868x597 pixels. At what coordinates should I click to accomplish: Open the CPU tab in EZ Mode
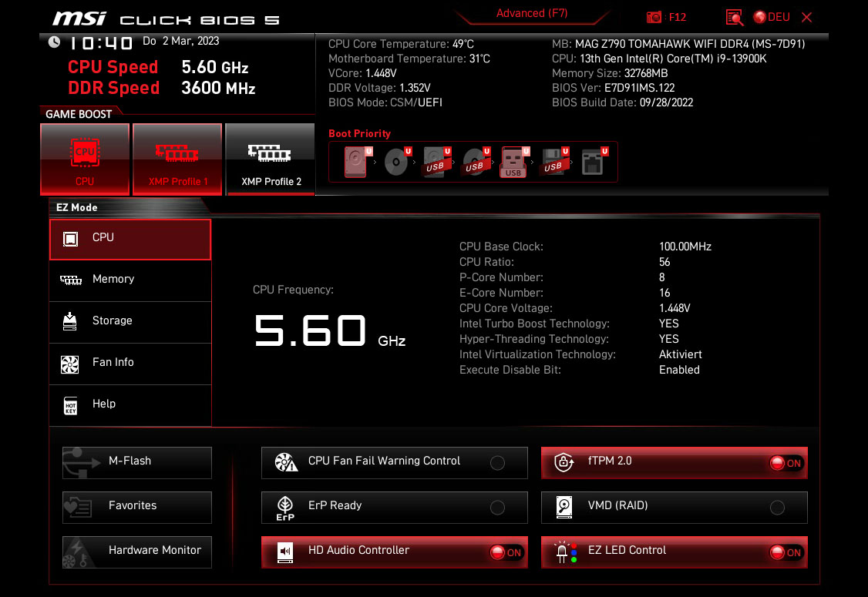[130, 239]
